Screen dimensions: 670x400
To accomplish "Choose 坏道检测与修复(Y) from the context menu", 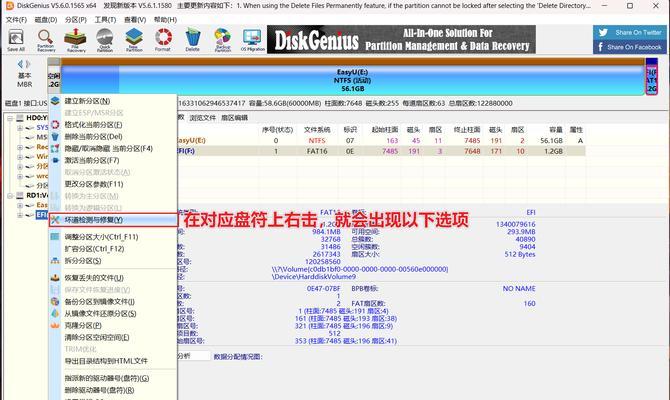I will (113, 220).
